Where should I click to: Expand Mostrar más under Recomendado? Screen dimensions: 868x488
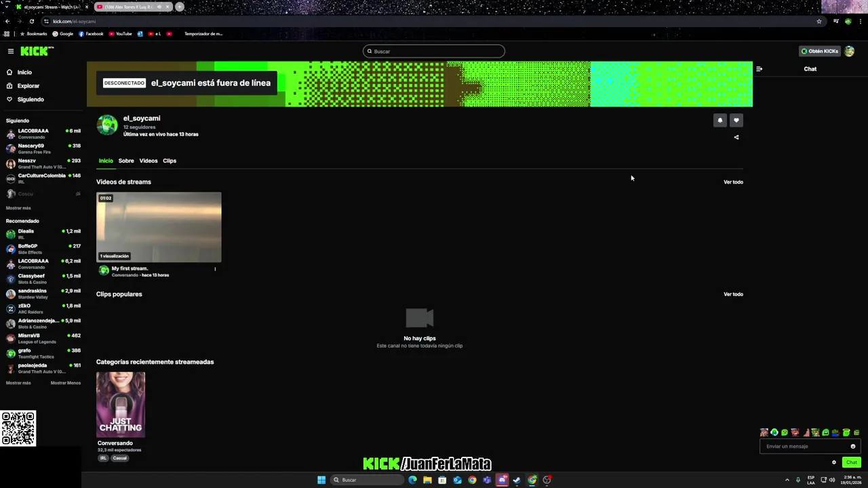click(x=18, y=383)
